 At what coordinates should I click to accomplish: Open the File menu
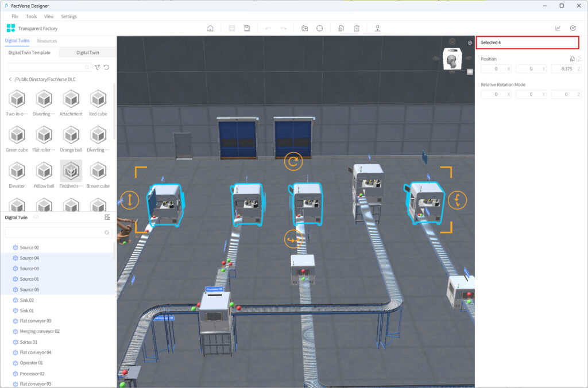click(x=15, y=17)
